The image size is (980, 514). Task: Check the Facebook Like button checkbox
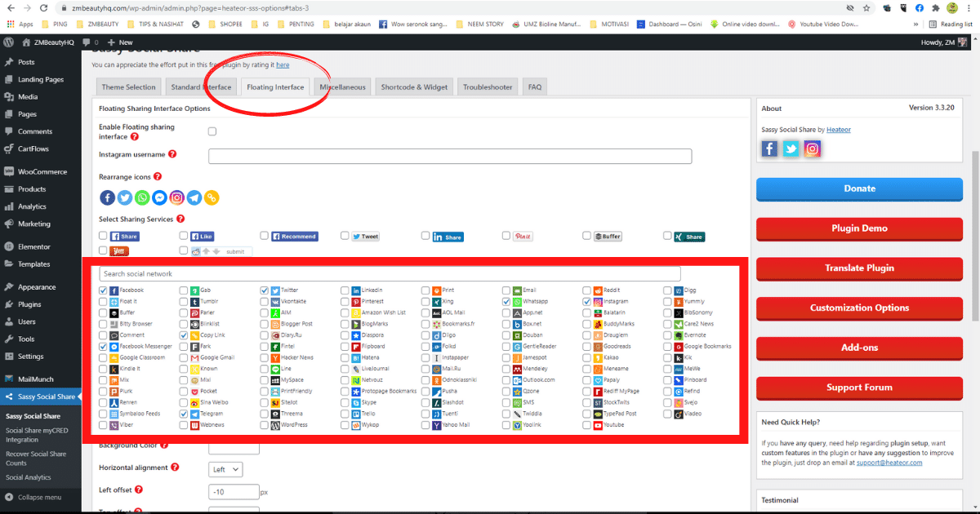[184, 236]
